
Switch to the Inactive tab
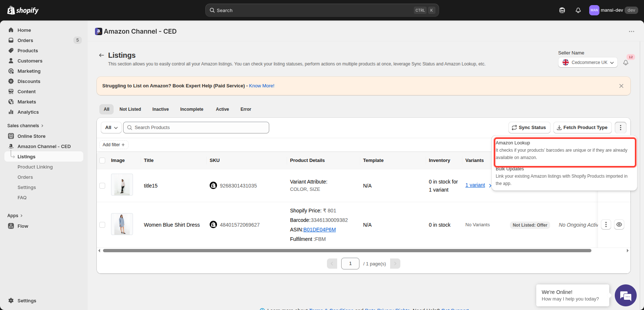point(160,109)
